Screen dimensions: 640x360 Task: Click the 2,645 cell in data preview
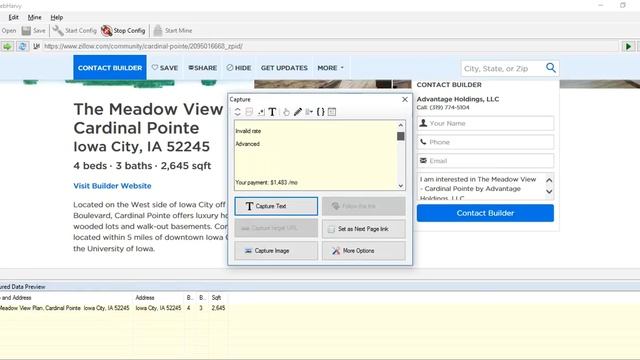point(218,308)
